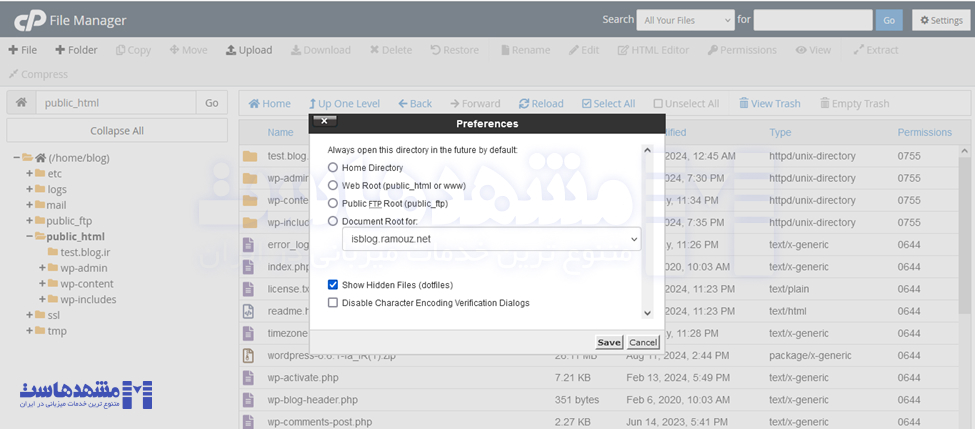Image resolution: width=975 pixels, height=429 pixels.
Task: Cancel the Preferences dialog
Action: 642,342
